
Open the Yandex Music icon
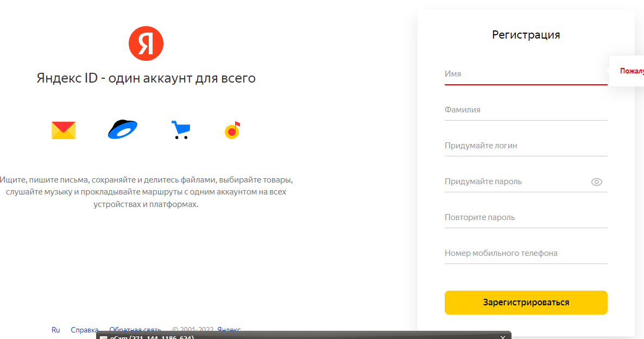coord(232,130)
